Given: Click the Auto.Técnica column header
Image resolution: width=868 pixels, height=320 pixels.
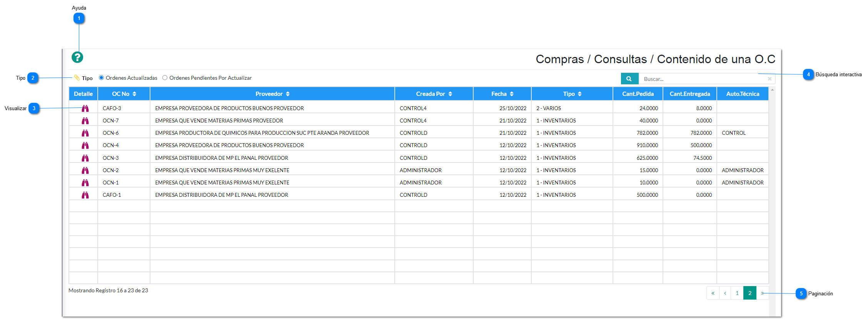Looking at the screenshot, I should pyautogui.click(x=743, y=94).
